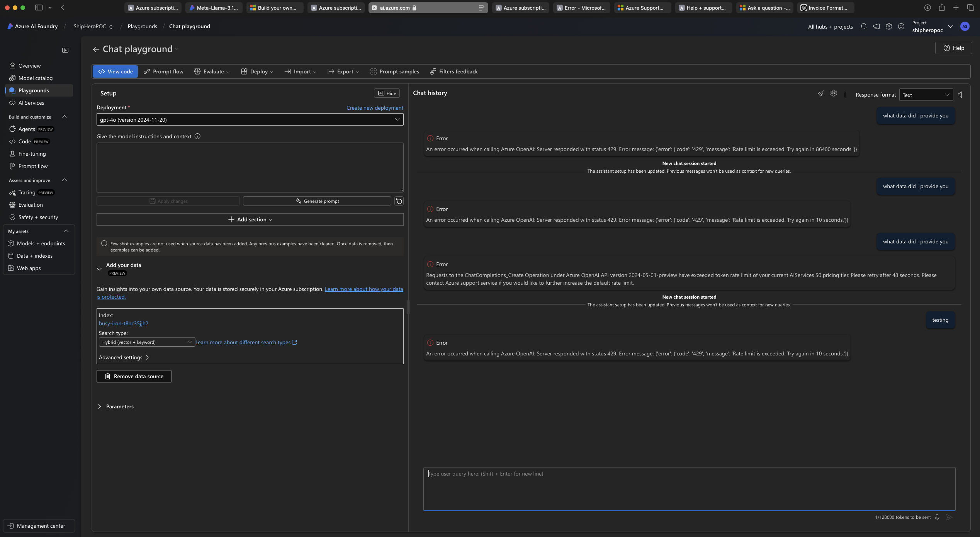Expand Add section dropdown
The height and width of the screenshot is (537, 980).
[x=250, y=219]
